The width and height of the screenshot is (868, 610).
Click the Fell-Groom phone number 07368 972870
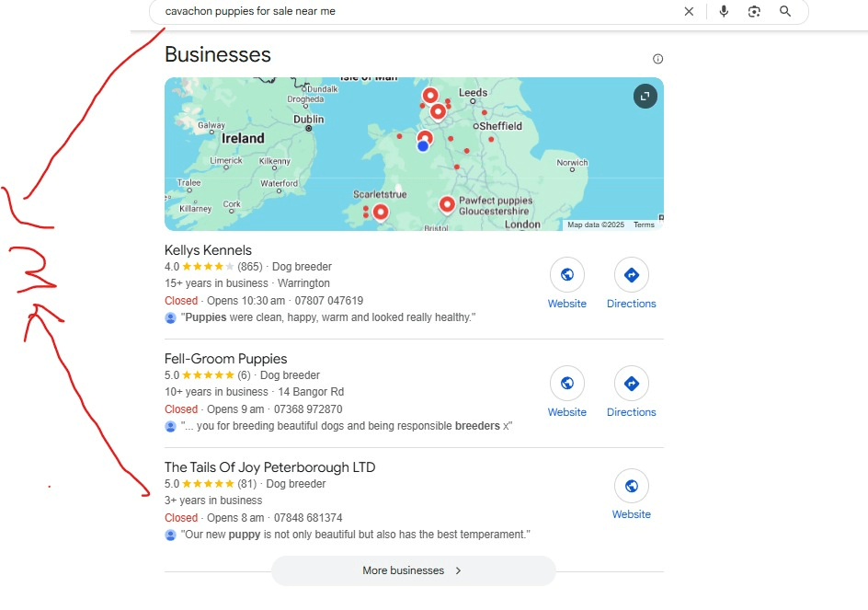click(308, 409)
